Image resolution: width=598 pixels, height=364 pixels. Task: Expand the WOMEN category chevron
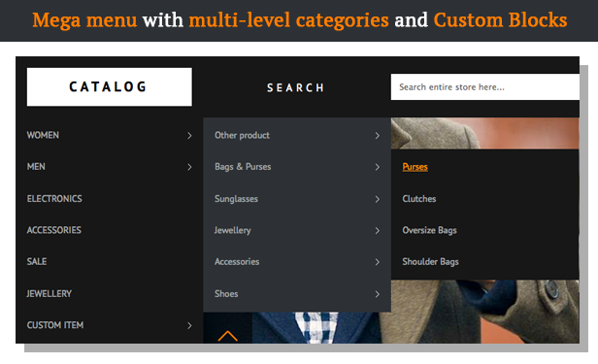(189, 136)
